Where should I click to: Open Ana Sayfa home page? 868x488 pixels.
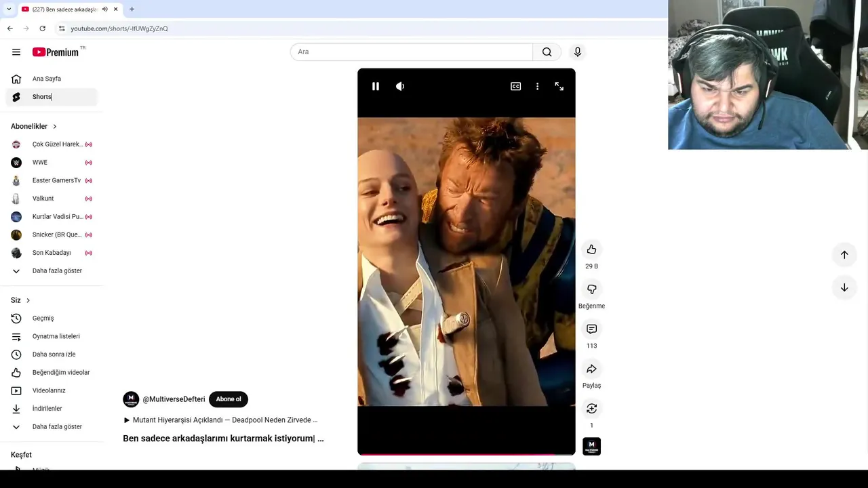[52, 79]
